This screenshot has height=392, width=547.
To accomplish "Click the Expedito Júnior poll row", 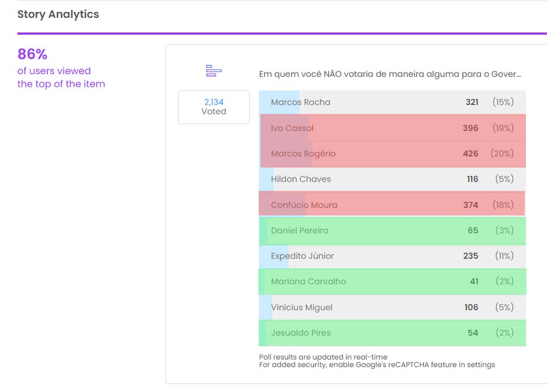I will click(392, 256).
